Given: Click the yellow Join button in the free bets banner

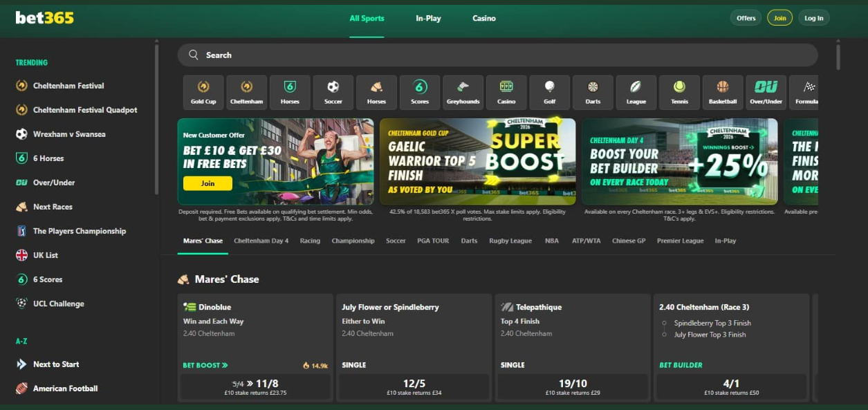Looking at the screenshot, I should [207, 183].
